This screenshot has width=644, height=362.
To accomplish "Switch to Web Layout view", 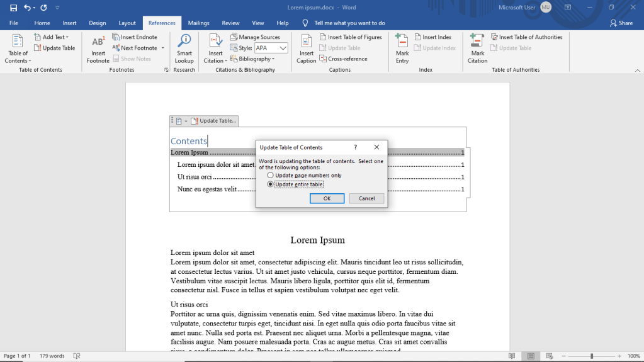I will click(550, 356).
